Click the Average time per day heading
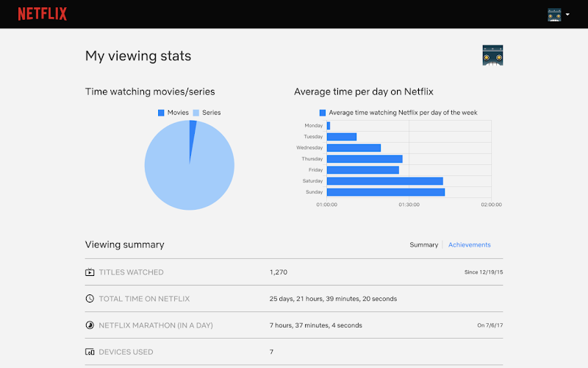 [364, 91]
